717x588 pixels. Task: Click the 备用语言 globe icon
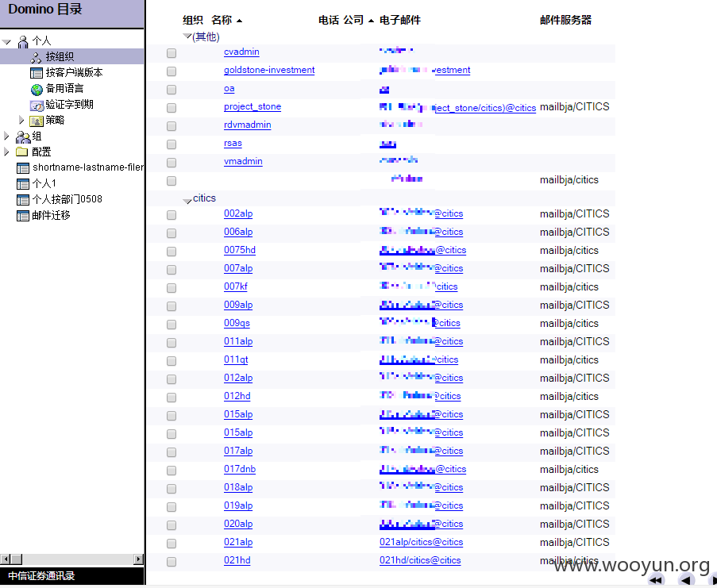click(x=37, y=90)
